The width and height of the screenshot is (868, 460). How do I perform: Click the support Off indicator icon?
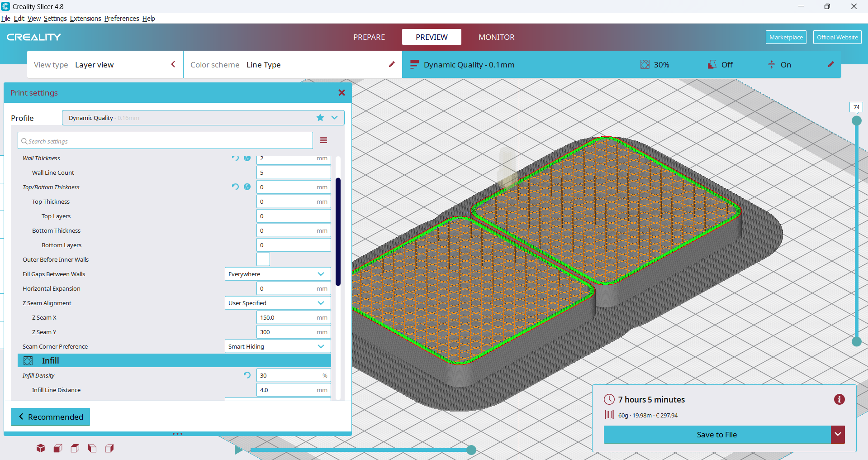(x=712, y=64)
